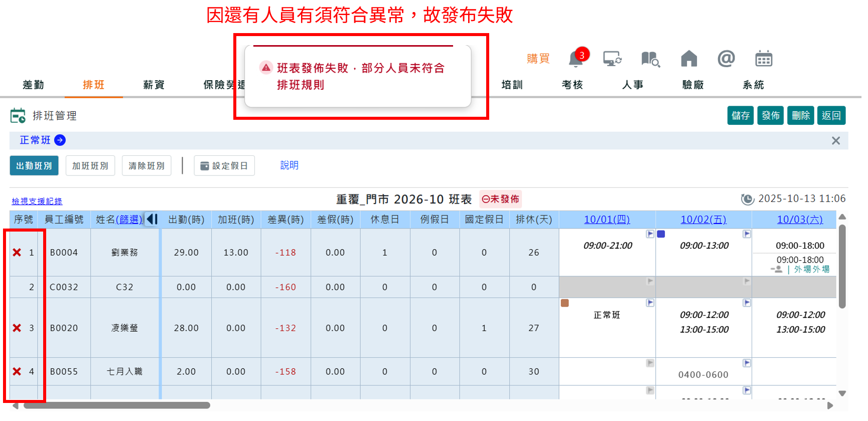Click the 正常班 label
The image size is (868, 421).
(35, 140)
